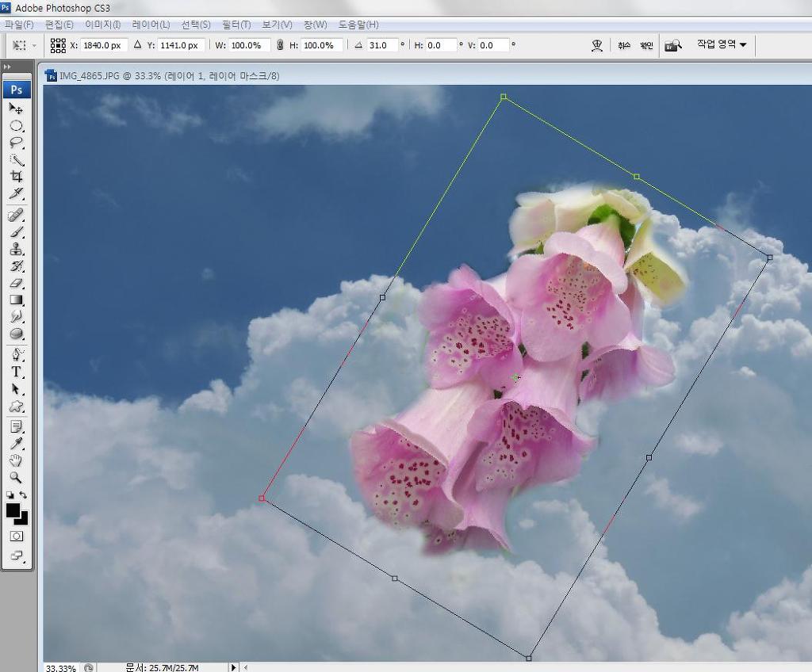Screen dimensions: 812x672
Task: Open the 필터(T) menu
Action: point(236,25)
